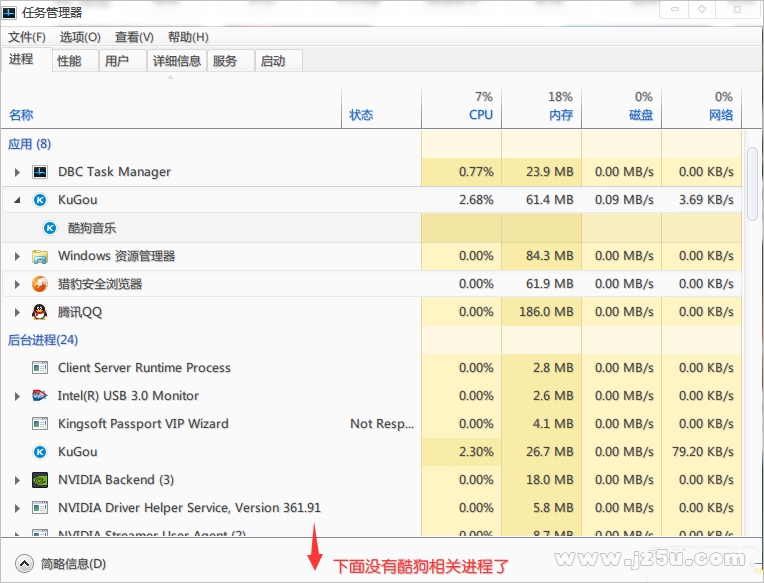764x583 pixels.
Task: Expand the 腾讯QQ row
Action: pyautogui.click(x=17, y=312)
